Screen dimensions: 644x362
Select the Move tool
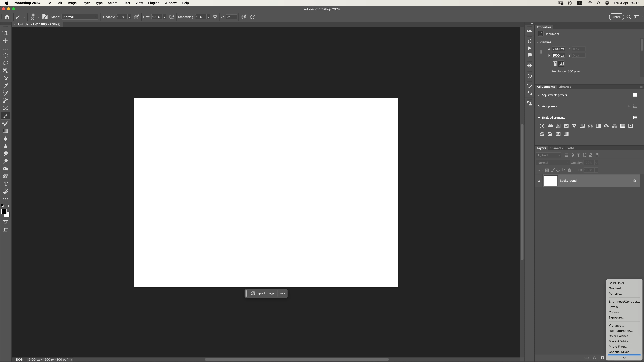[x=6, y=40]
